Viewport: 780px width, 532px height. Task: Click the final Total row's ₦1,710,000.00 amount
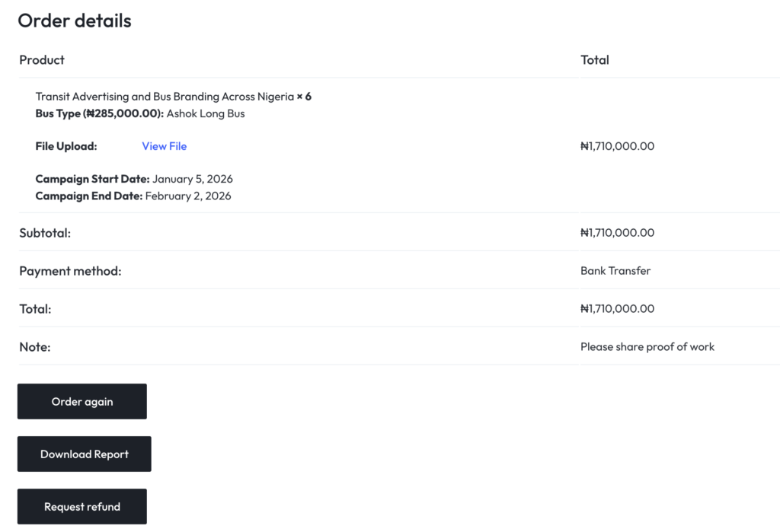pyautogui.click(x=617, y=309)
